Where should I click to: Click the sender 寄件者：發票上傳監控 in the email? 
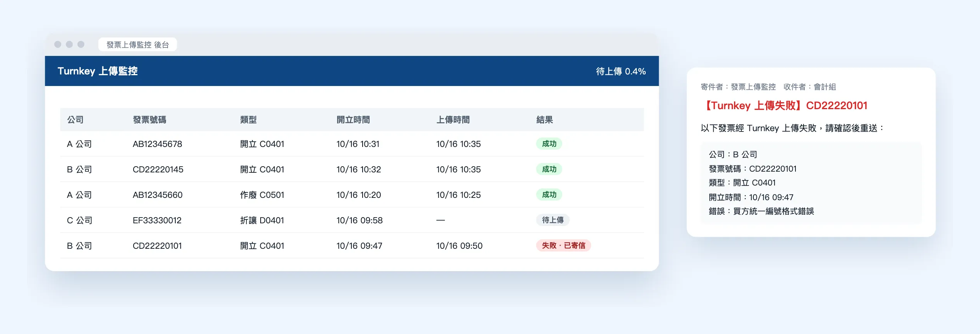[x=738, y=87]
